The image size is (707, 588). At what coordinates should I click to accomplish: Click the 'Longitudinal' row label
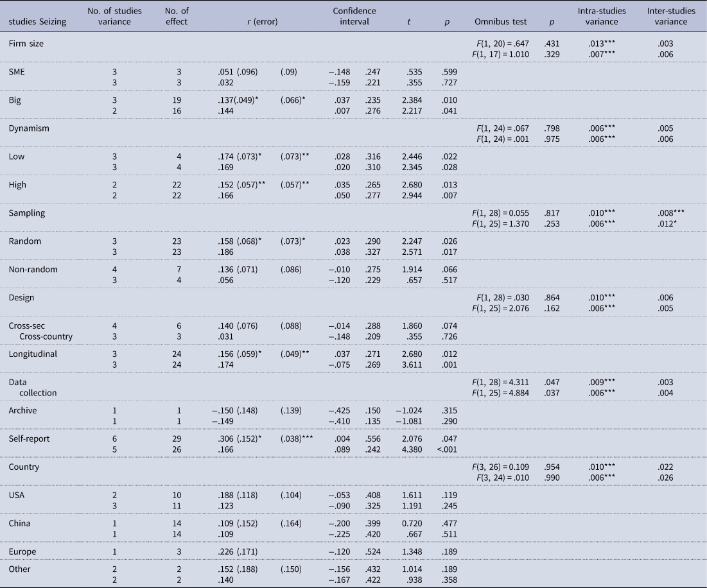(x=34, y=354)
